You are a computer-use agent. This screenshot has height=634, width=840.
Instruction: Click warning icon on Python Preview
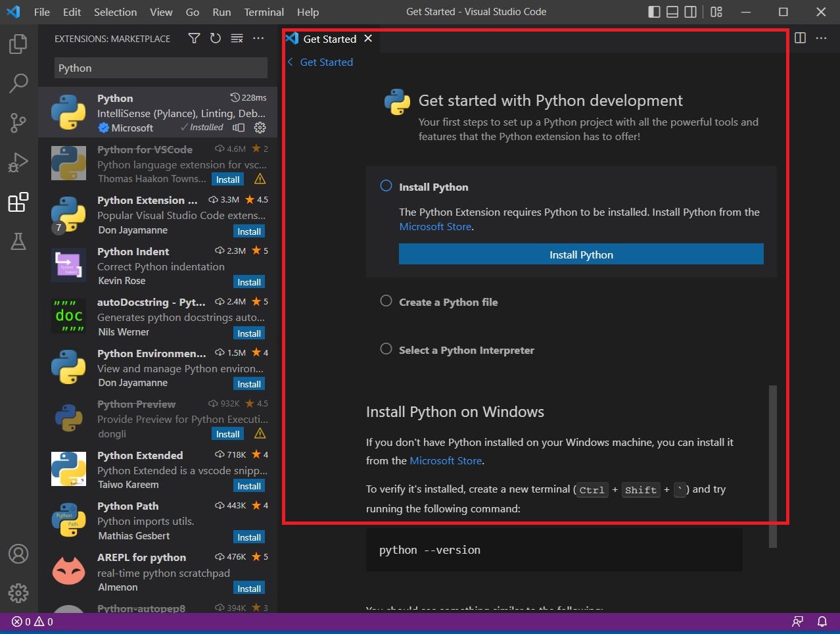(x=260, y=433)
